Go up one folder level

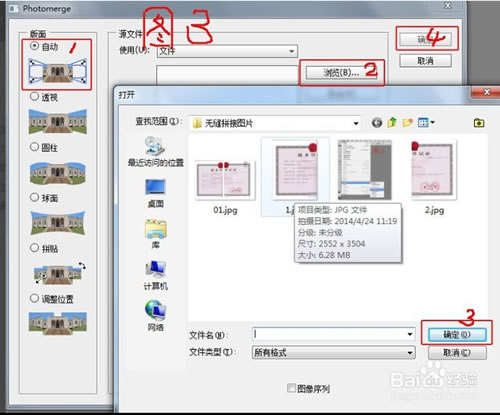tap(392, 122)
